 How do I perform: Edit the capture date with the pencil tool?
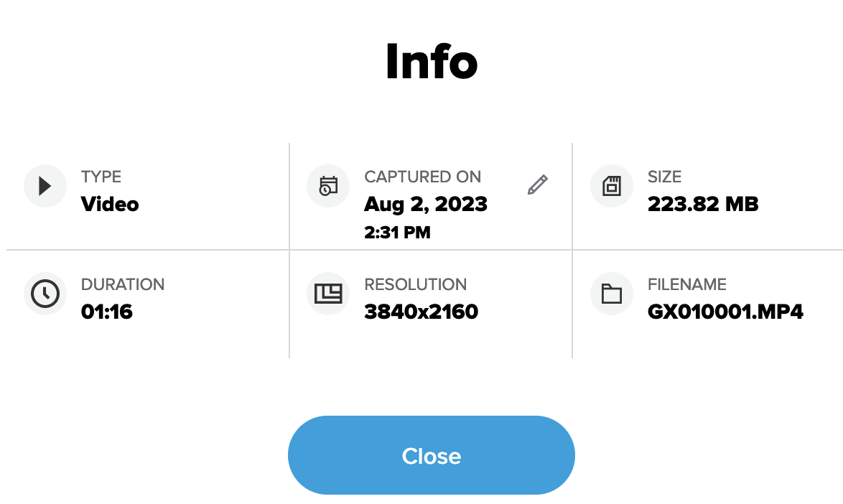pos(536,185)
